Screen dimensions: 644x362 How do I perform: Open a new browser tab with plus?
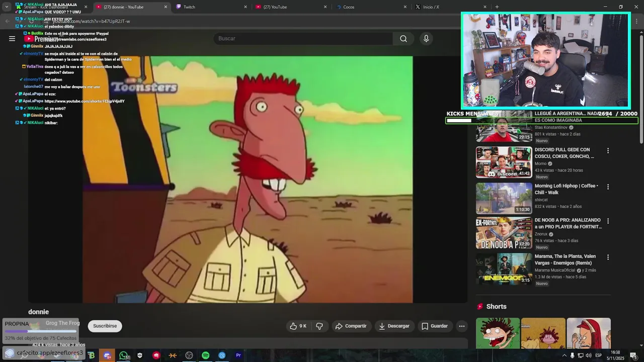point(497,7)
